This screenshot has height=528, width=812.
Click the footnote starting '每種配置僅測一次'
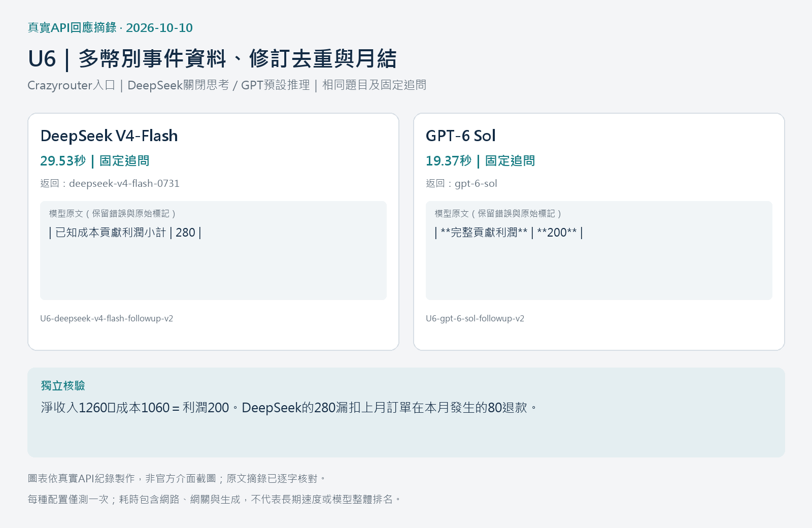215,499
